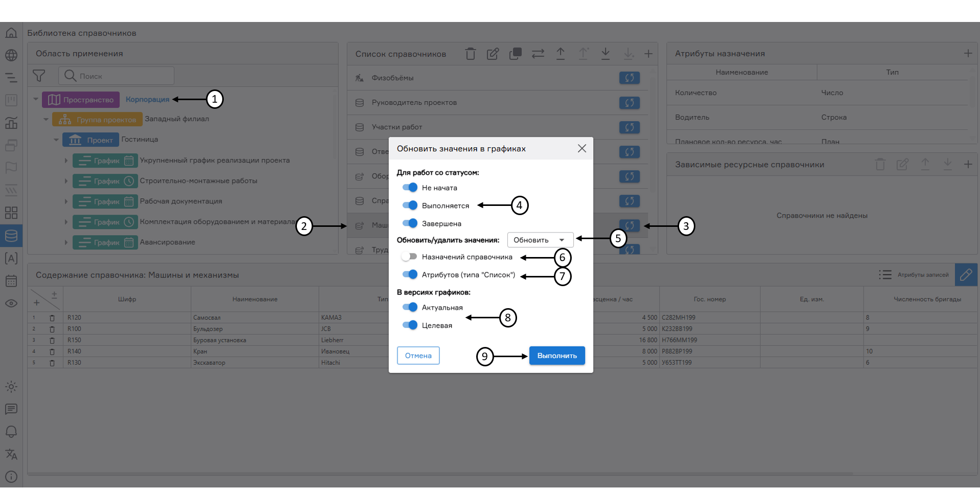This screenshot has width=980, height=489.
Task: Open the Обновить dropdown list
Action: [x=540, y=240]
